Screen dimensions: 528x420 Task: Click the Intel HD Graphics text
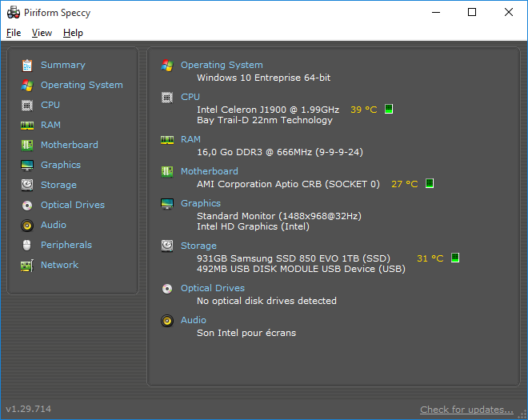pyautogui.click(x=254, y=226)
